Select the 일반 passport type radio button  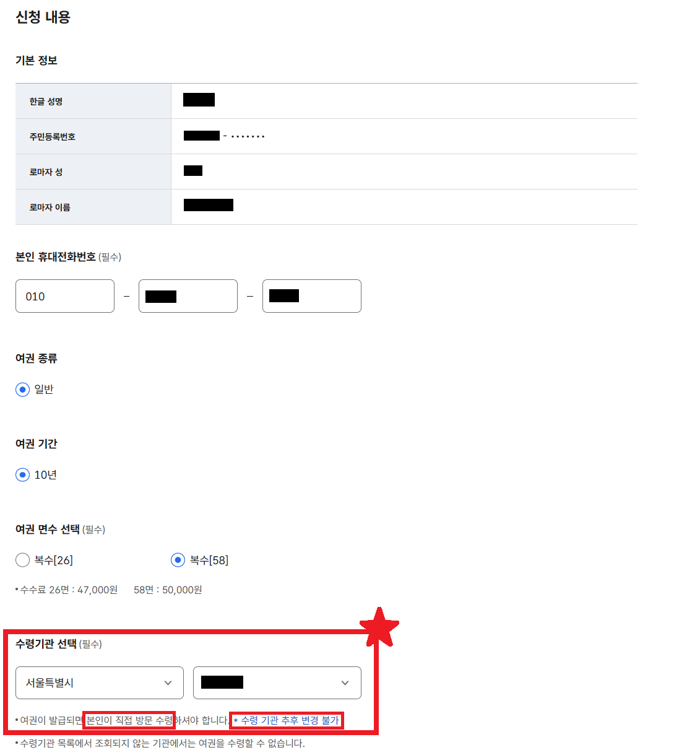[x=23, y=390]
